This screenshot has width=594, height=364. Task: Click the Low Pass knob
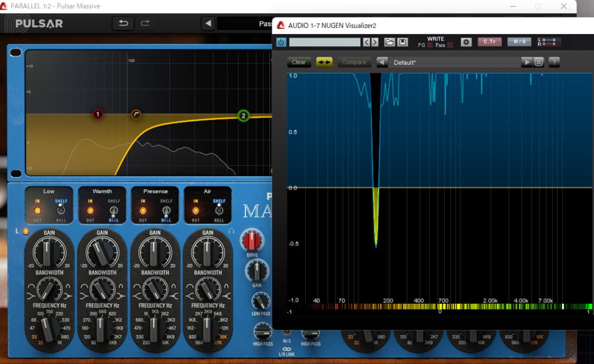pyautogui.click(x=260, y=301)
